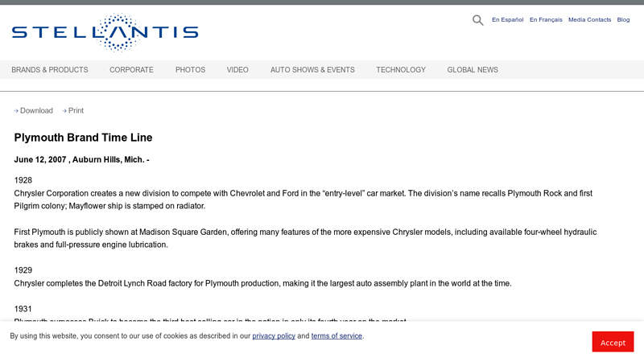Open Global News menu
Screen dimensions: 644x362
pyautogui.click(x=473, y=70)
